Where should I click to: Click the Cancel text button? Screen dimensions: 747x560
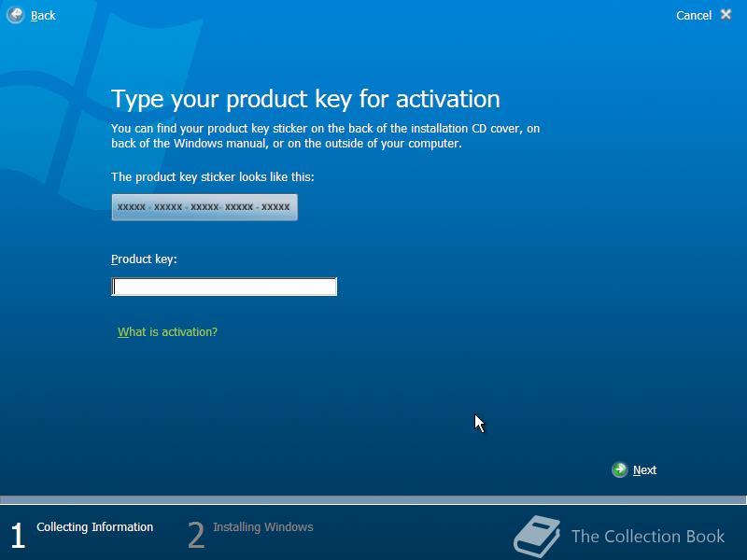694,16
